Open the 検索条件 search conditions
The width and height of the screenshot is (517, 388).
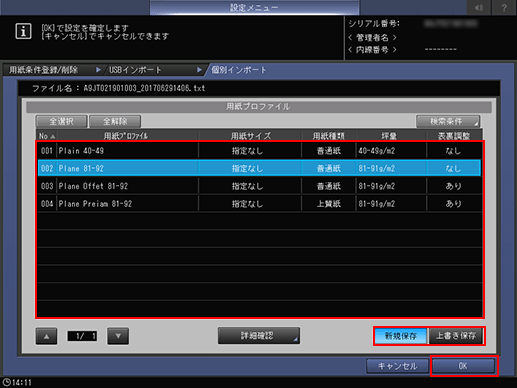[448, 121]
